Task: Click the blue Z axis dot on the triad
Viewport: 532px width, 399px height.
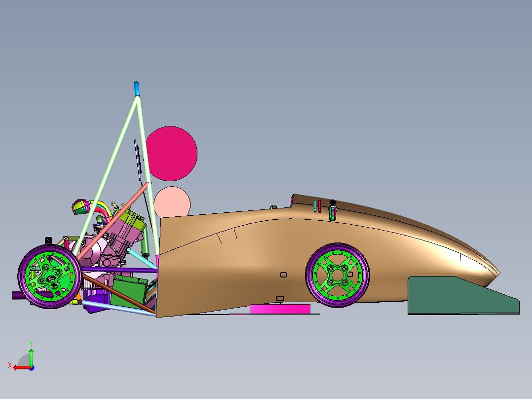Action: pos(32,368)
